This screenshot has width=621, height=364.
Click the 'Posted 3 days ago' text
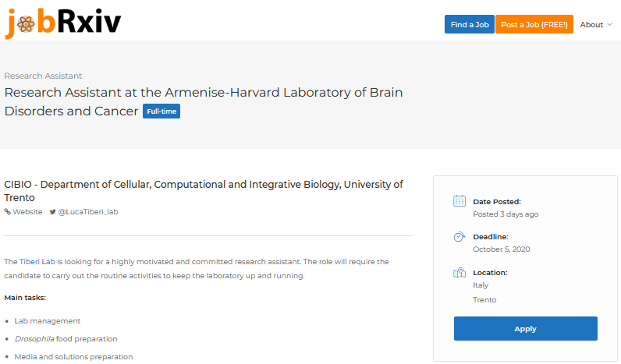(506, 214)
